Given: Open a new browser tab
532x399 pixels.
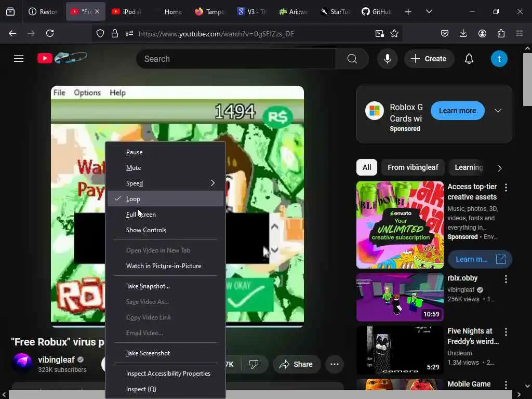Looking at the screenshot, I should click(x=408, y=12).
